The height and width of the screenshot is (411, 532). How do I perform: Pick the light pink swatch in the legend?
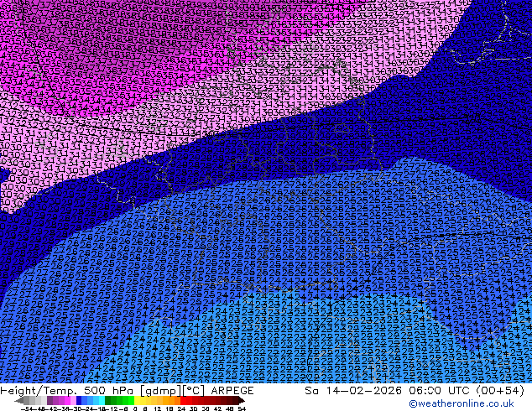pyautogui.click(x=73, y=400)
